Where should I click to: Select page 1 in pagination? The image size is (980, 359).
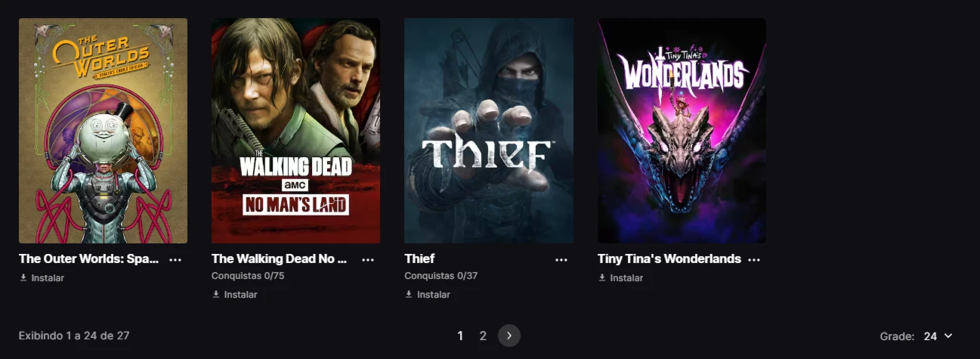coord(460,336)
